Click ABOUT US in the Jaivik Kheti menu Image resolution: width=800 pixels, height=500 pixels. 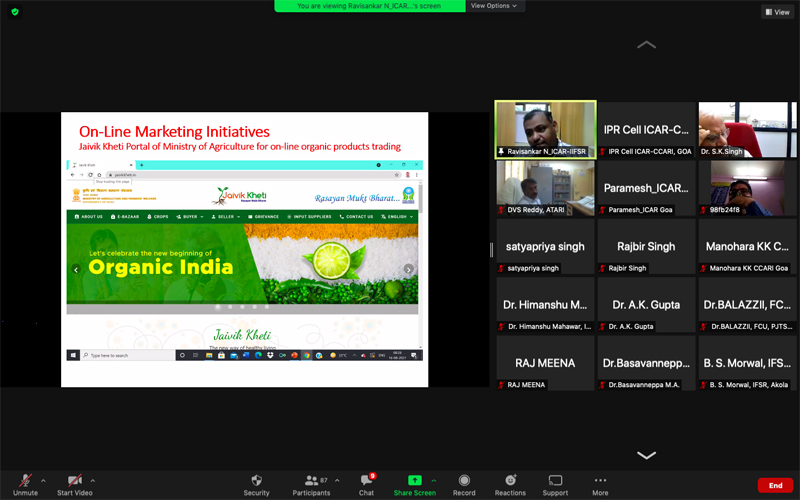pos(89,217)
